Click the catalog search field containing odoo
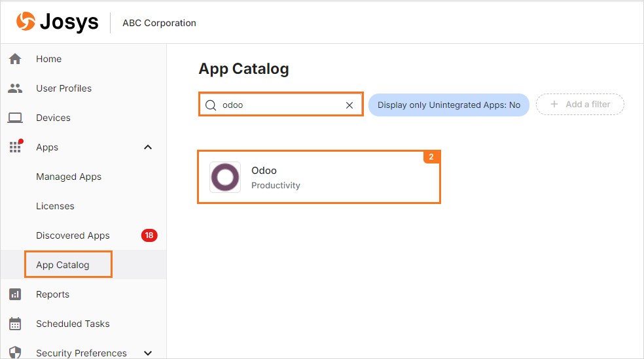 pyautogui.click(x=281, y=105)
